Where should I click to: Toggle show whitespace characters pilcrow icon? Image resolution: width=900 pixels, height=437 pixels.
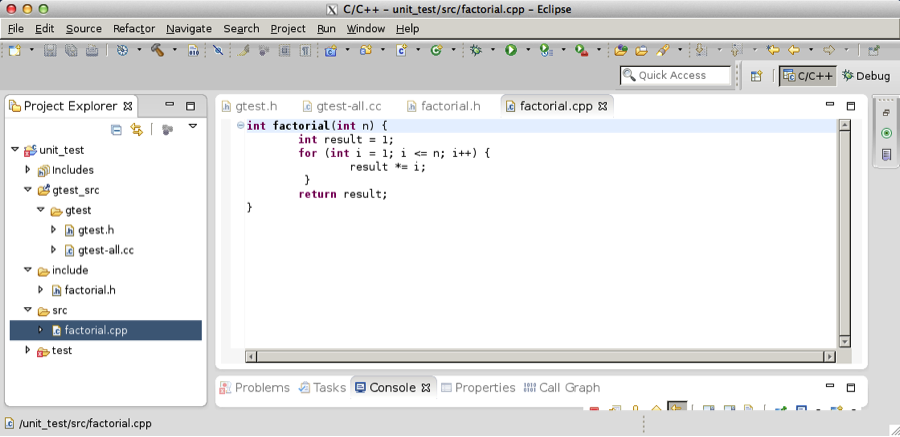[x=305, y=51]
